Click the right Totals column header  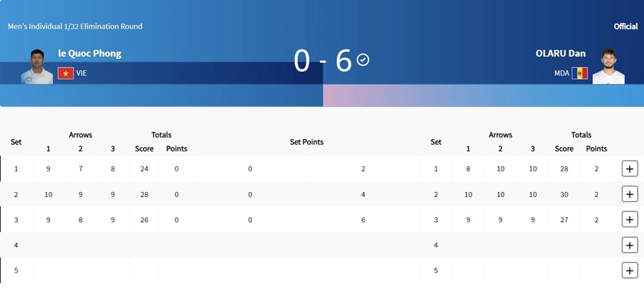pyautogui.click(x=581, y=135)
